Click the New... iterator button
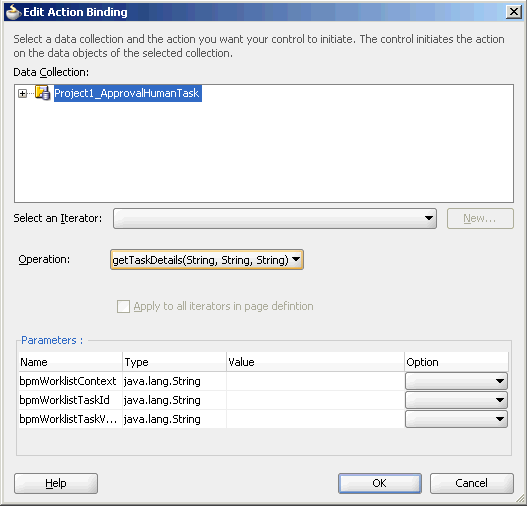Viewport: 527px width, 506px height. pyautogui.click(x=480, y=218)
